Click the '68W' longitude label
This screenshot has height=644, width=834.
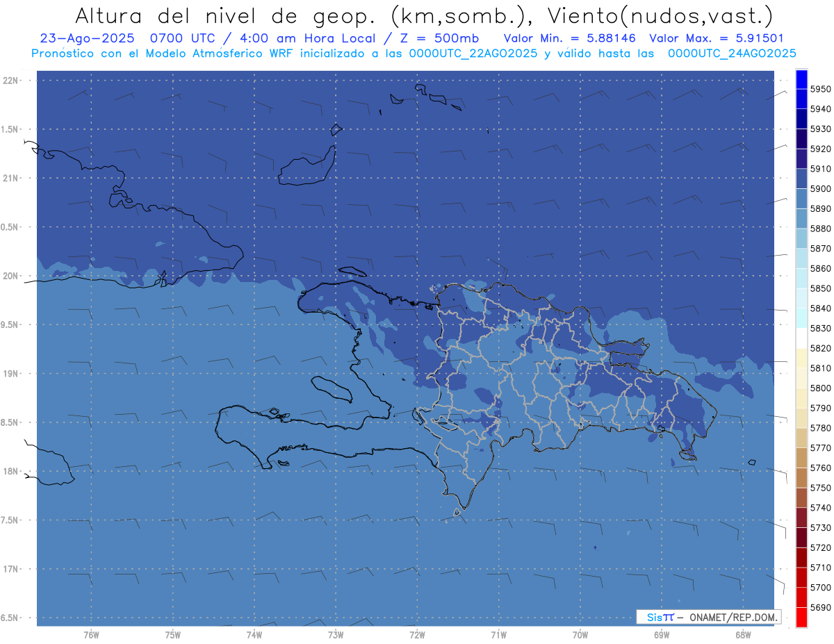[x=743, y=635]
